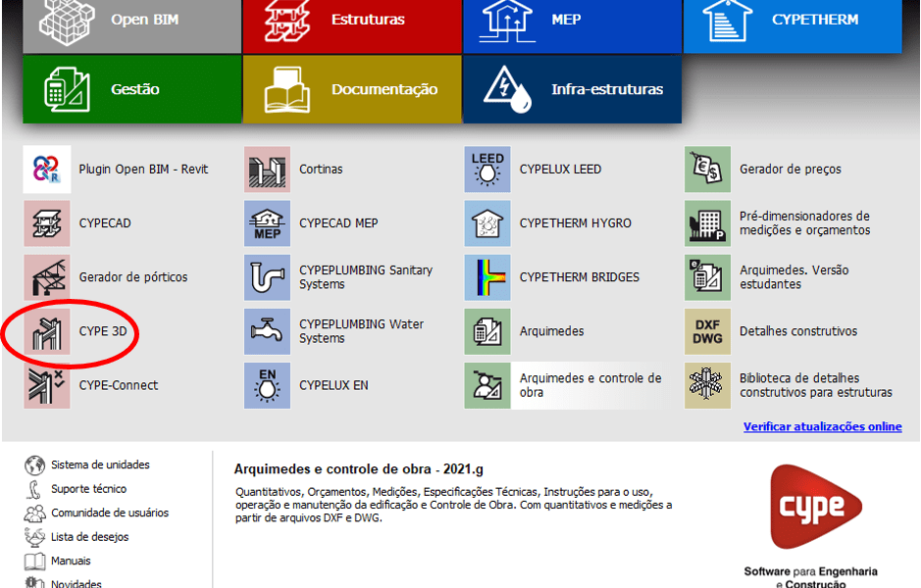The image size is (921, 588).
Task: Click the 'CYPETHERM BRIDGES' program label
Action: point(579,277)
